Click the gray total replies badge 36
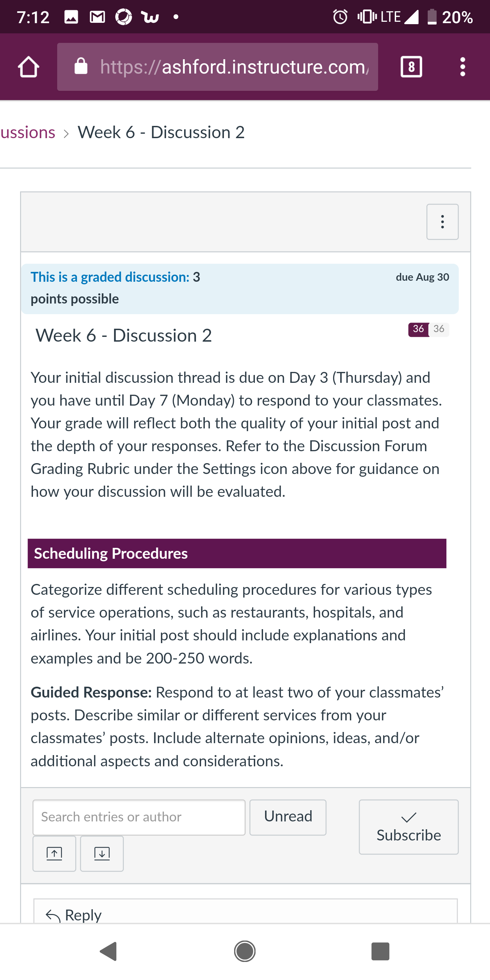 point(439,329)
